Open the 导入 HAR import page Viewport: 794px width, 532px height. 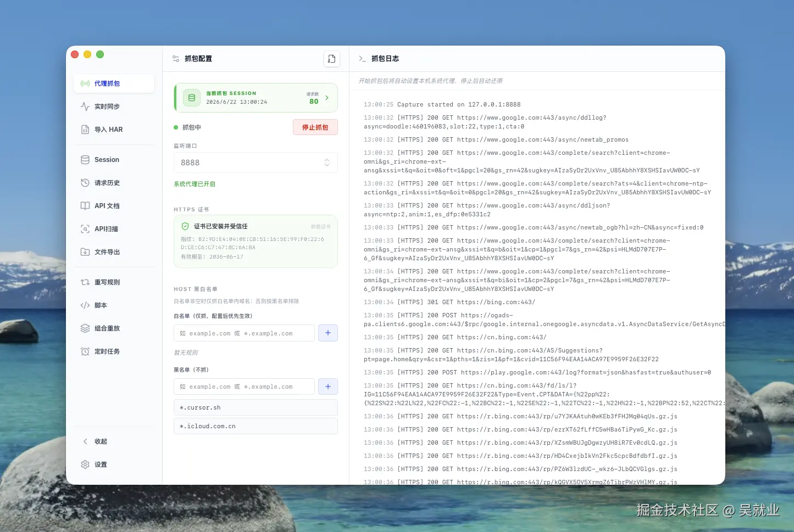pyautogui.click(x=114, y=130)
